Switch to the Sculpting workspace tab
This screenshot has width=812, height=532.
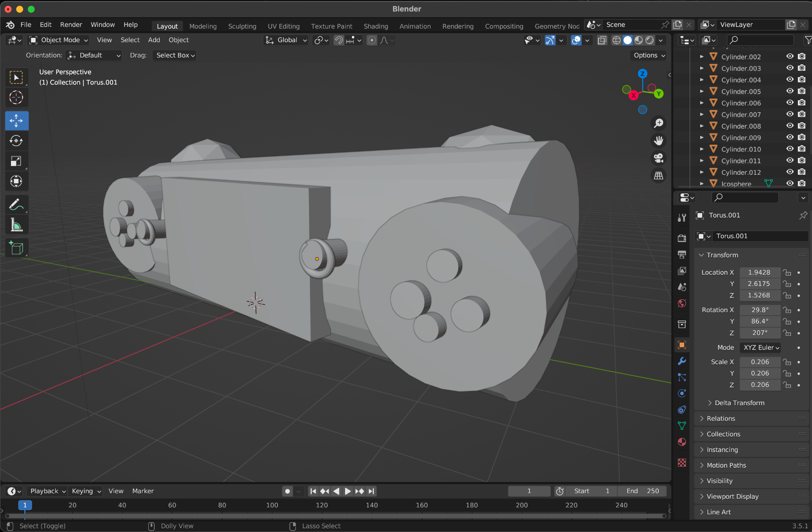pos(242,26)
